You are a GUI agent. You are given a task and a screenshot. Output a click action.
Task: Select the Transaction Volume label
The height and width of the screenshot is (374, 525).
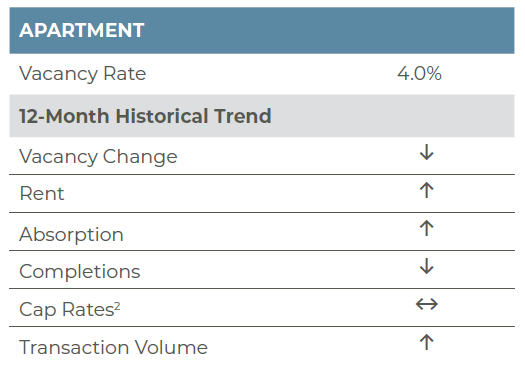(x=114, y=347)
